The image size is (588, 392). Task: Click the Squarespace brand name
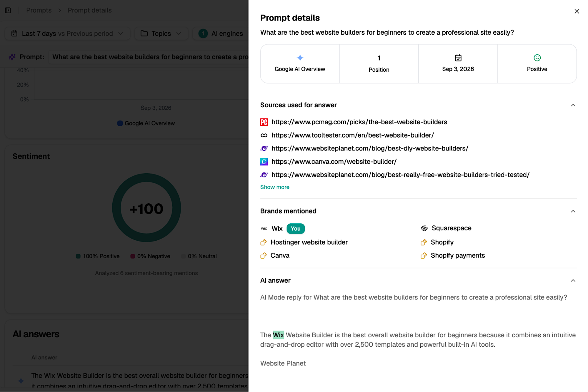[451, 228]
